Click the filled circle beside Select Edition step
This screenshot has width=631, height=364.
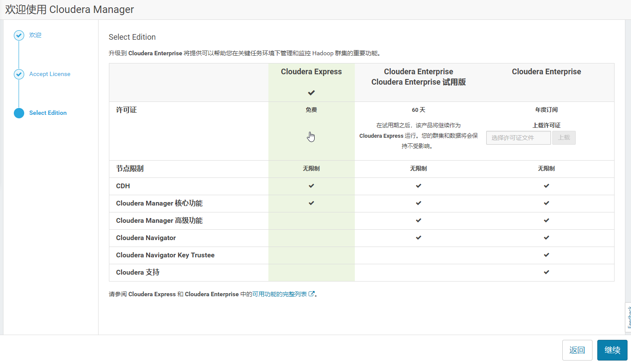coord(19,113)
